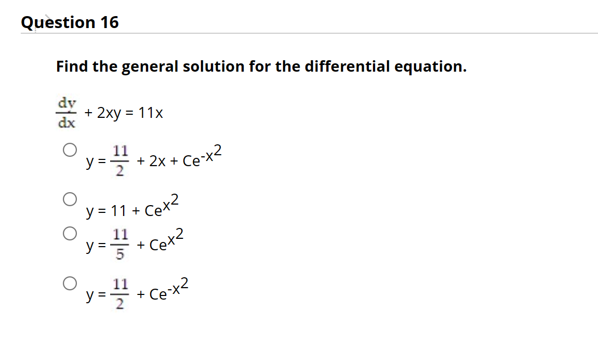Viewport: 598px width, 364px height.
Task: Select the radio button for y = 11/2 + 2x + Ce^-x²
Action: pos(70,150)
